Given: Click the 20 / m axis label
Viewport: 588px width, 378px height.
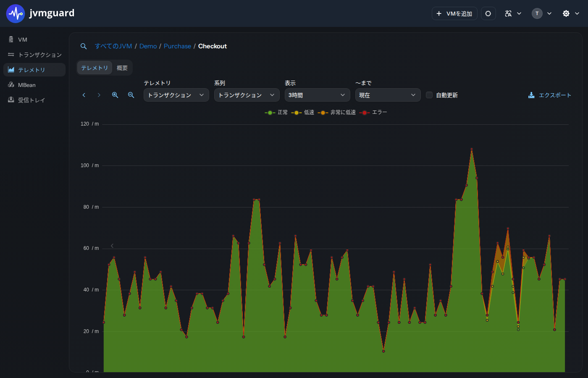Looking at the screenshot, I should pos(91,331).
